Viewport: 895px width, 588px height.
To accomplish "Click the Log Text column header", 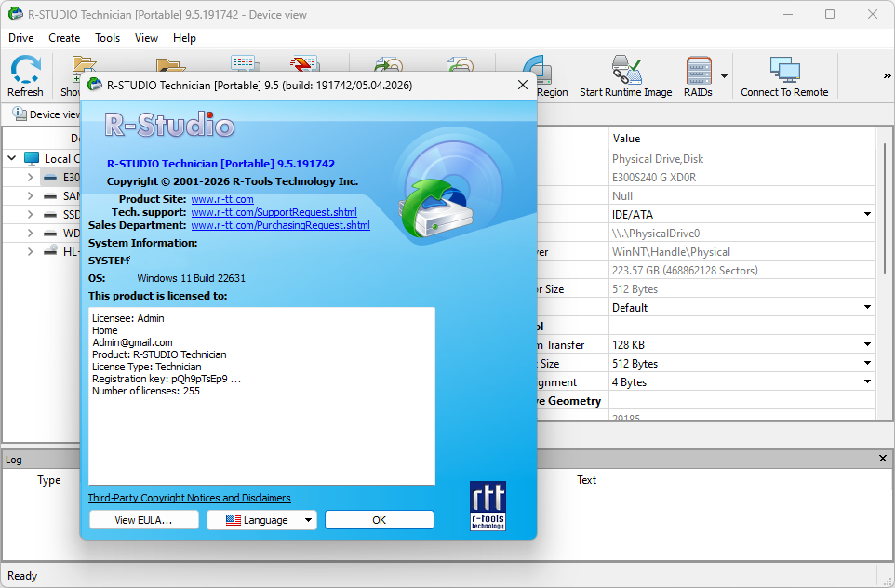I will pyautogui.click(x=586, y=480).
